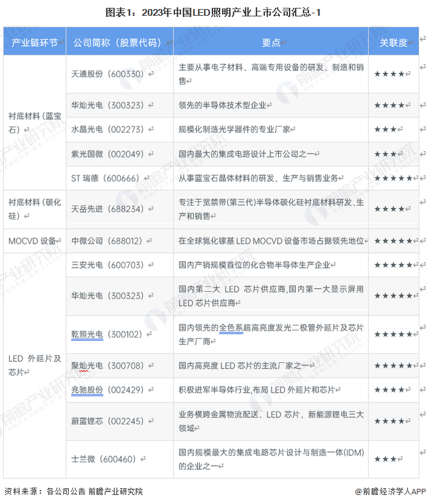Click description 主要从事电子材料、高端专用设备的研发
The image size is (426, 504).
271,74
